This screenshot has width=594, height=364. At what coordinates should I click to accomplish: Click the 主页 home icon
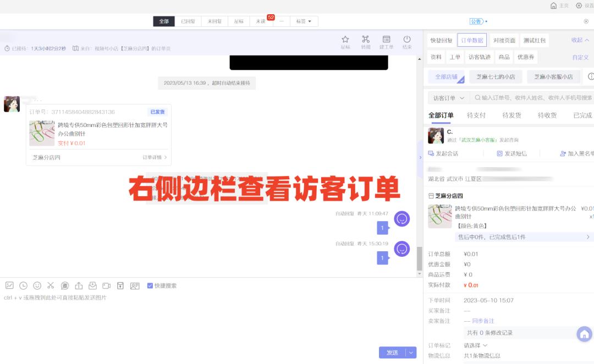[555, 5]
